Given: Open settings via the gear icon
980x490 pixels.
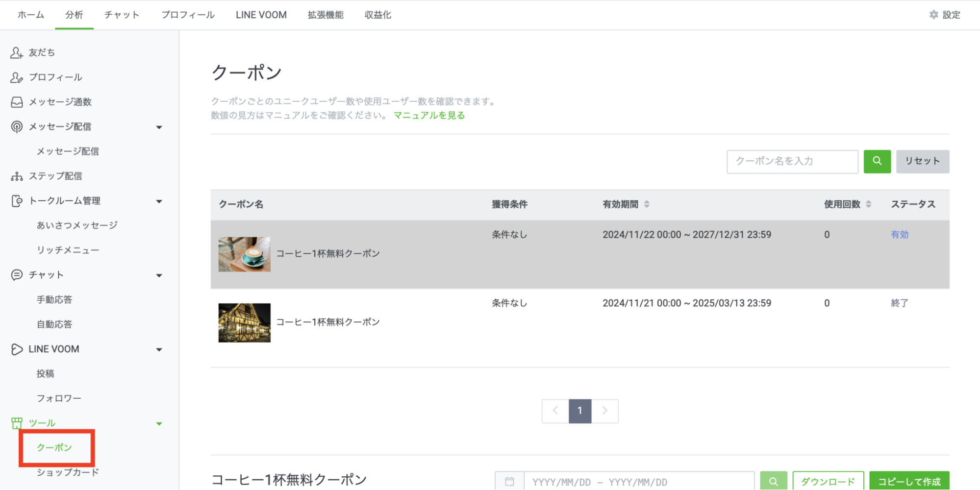Looking at the screenshot, I should (933, 15).
